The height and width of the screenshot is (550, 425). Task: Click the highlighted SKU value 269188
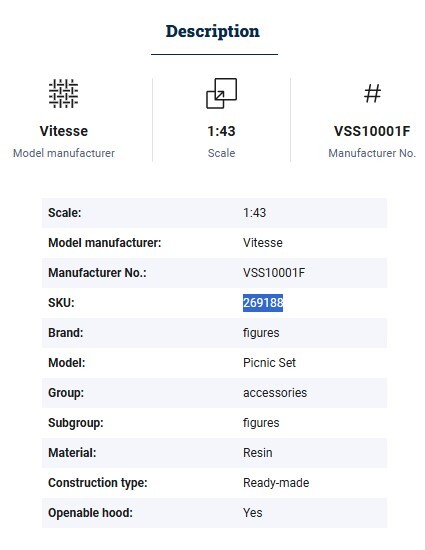coord(263,302)
